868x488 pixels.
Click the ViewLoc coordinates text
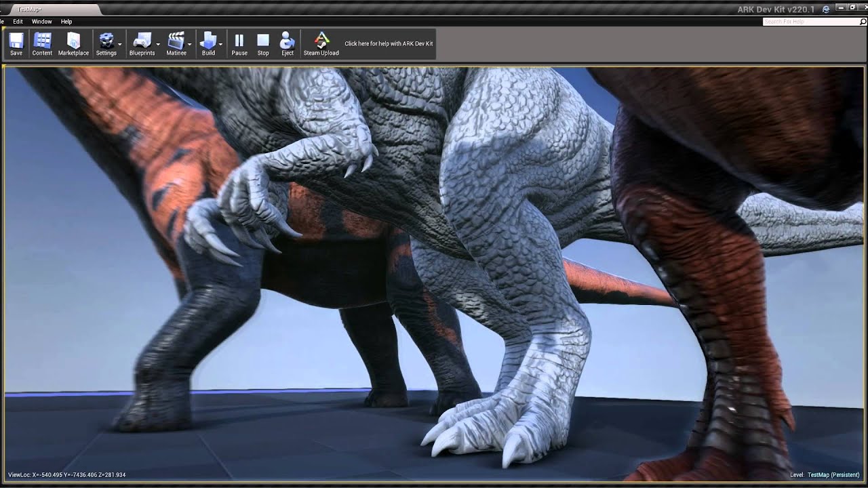pyautogui.click(x=67, y=475)
